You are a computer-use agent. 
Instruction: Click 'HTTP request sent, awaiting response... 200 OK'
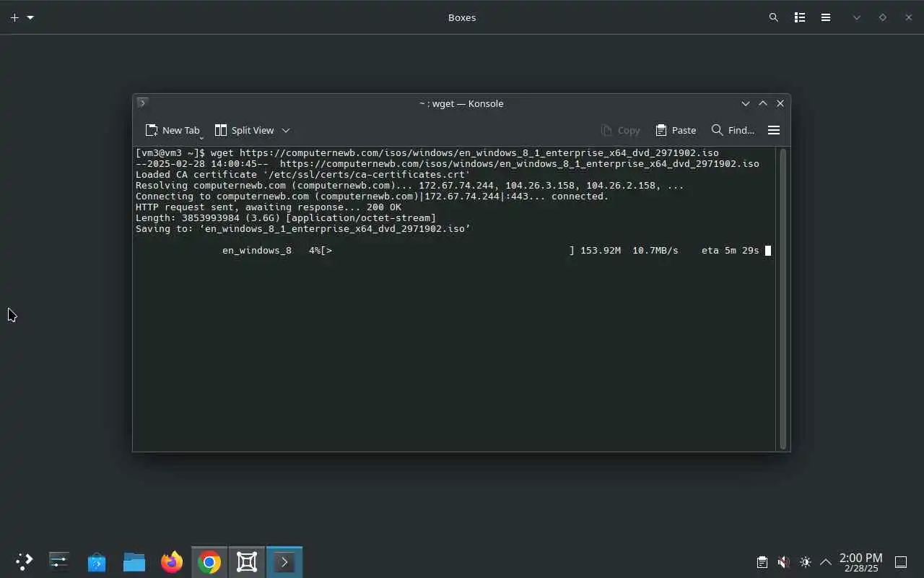269,207
